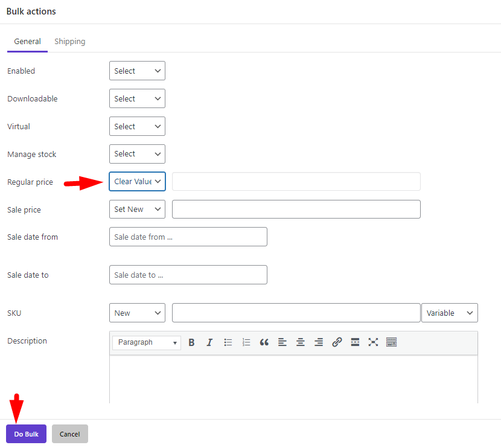Align description text to the right
The image size is (501, 448).
click(318, 342)
